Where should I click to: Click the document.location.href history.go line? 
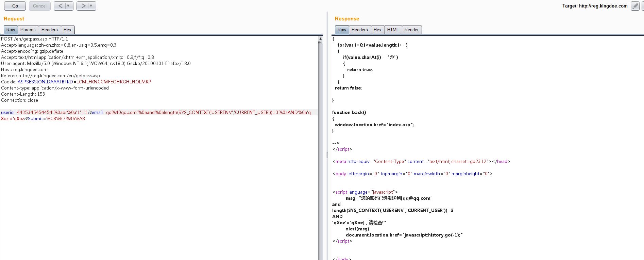tap(404, 235)
